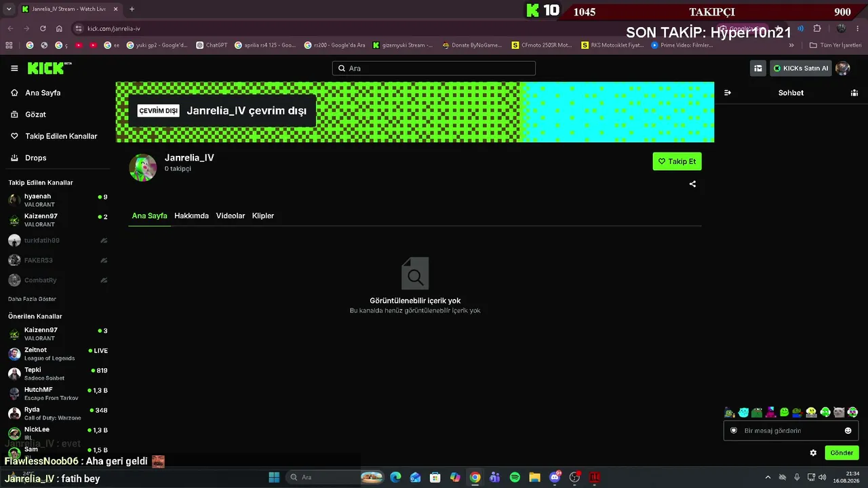
Task: Open a new browser tab
Action: point(132,9)
